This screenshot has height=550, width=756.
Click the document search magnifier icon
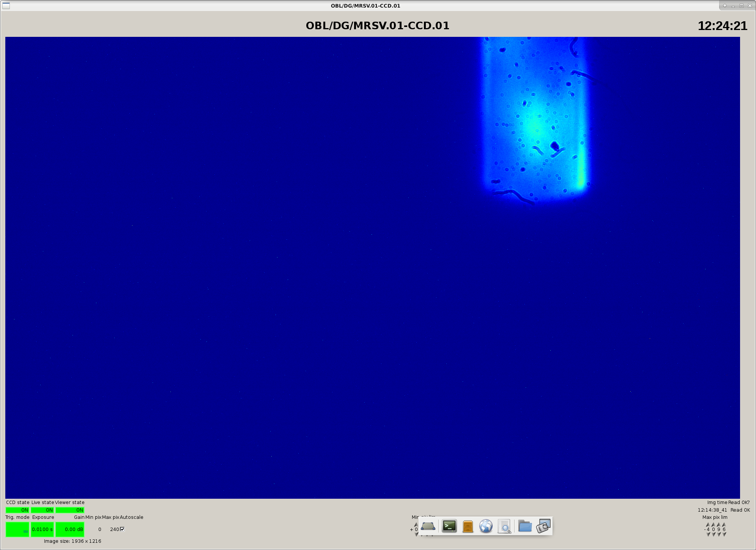pos(504,526)
